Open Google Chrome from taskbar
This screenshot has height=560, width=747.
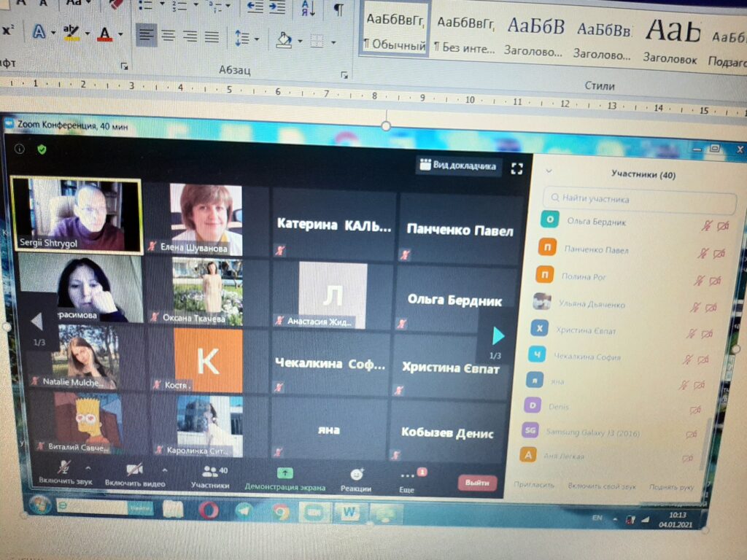(281, 512)
